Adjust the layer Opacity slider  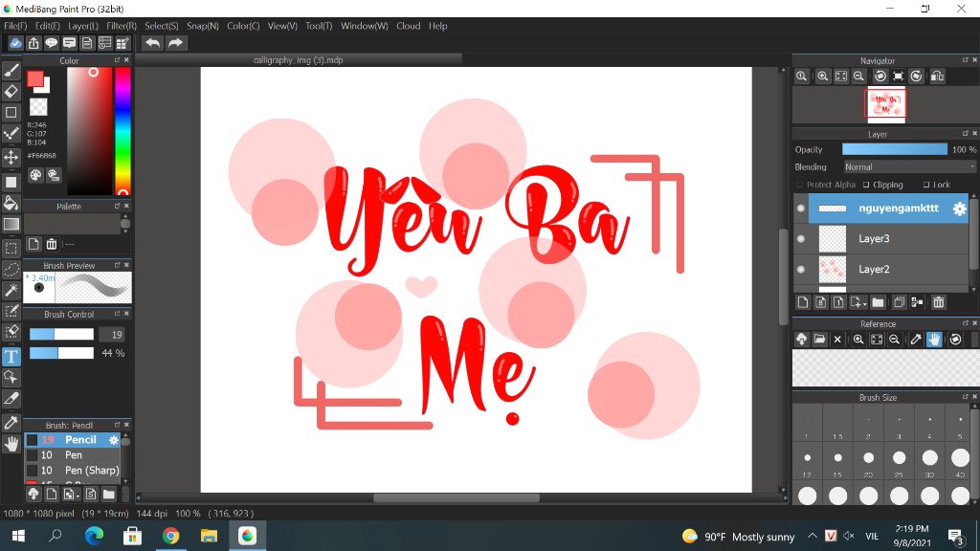[895, 149]
